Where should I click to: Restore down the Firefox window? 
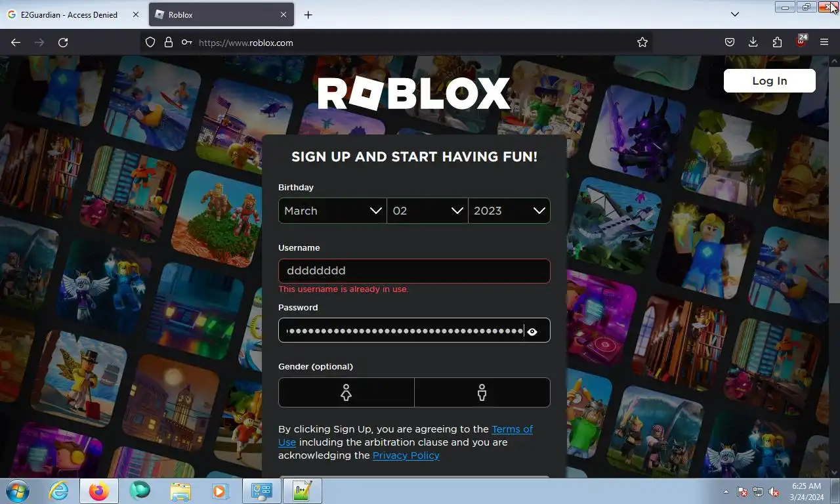(x=806, y=7)
